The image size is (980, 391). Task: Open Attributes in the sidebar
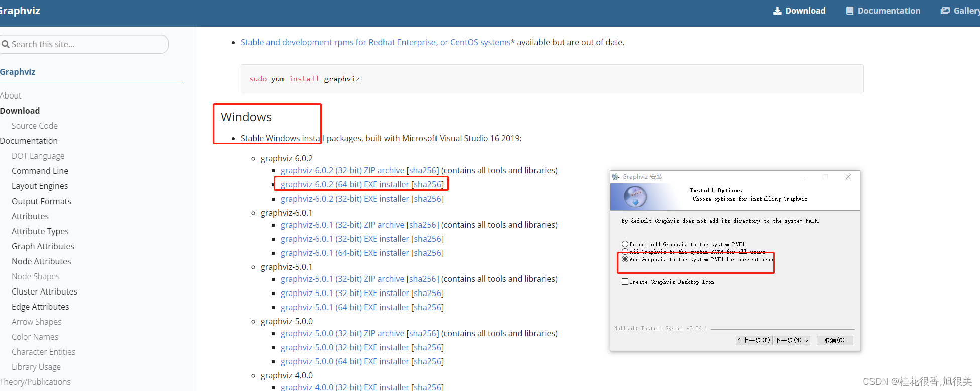pyautogui.click(x=30, y=216)
